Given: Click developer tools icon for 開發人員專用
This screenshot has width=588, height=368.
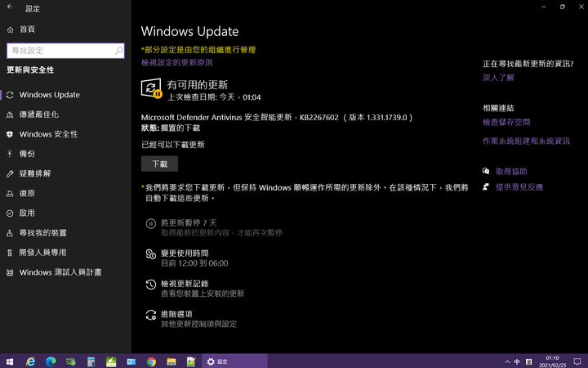Looking at the screenshot, I should pos(10,253).
